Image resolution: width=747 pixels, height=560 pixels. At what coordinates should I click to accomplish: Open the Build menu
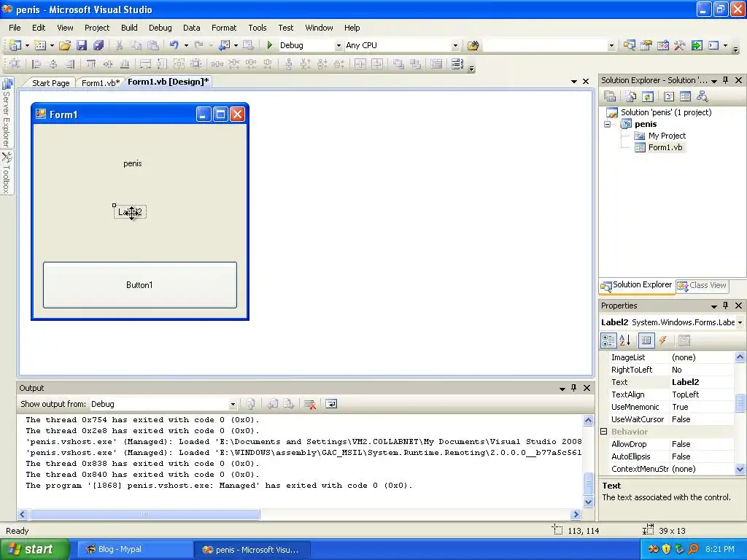coord(129,28)
